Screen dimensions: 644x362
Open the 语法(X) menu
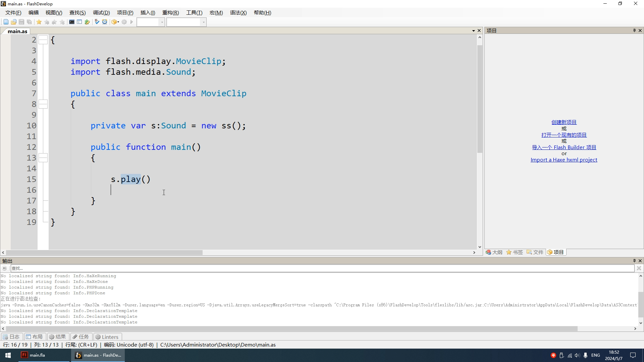click(238, 13)
